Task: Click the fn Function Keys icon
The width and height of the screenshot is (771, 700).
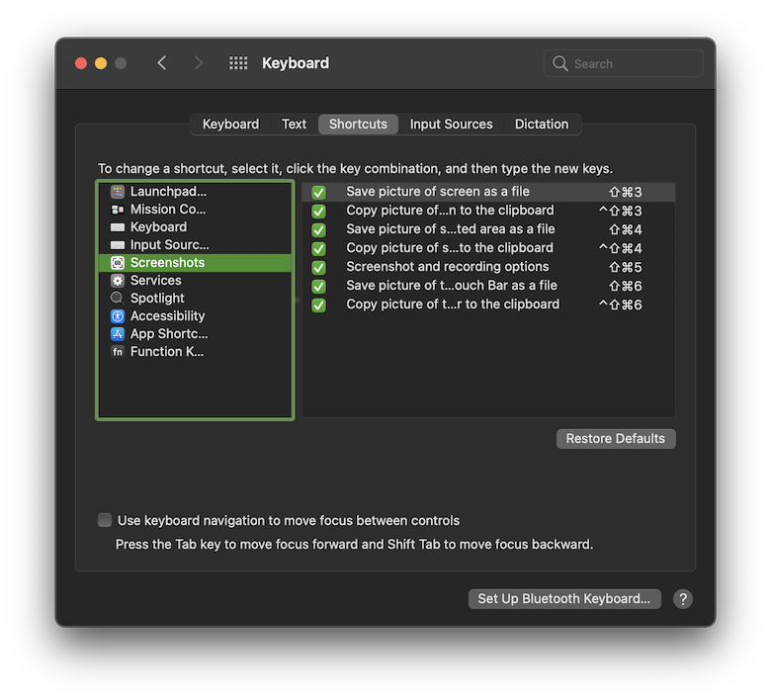Action: tap(117, 352)
